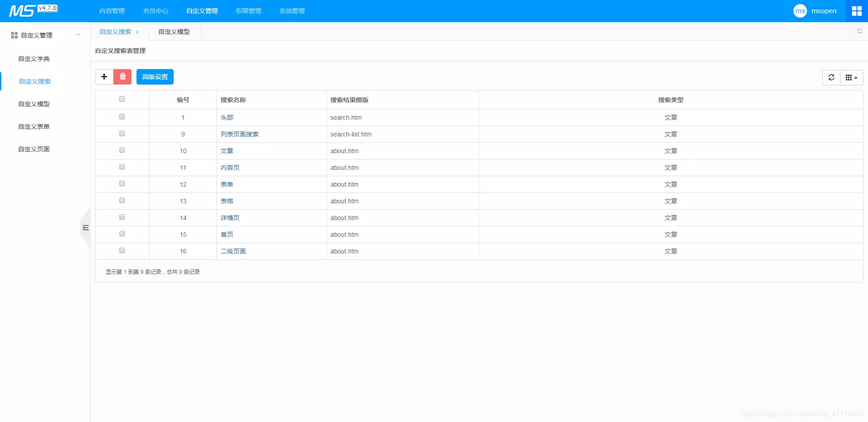This screenshot has width=868, height=422.
Task: Click the 高级设置 button
Action: click(x=155, y=77)
